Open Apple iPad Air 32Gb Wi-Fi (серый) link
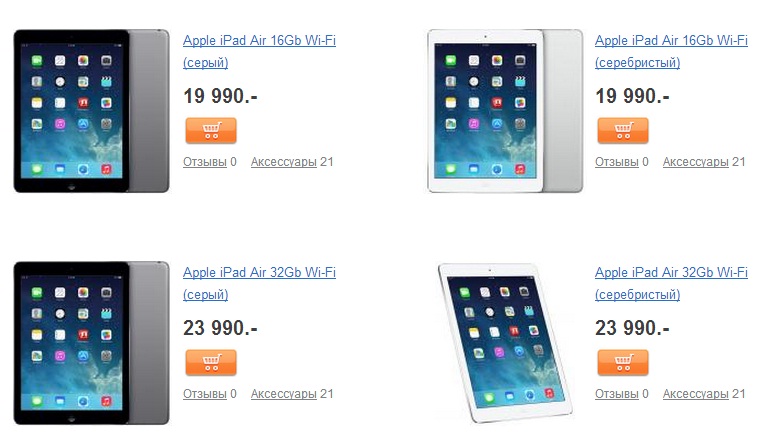Image resolution: width=778 pixels, height=442 pixels. [x=259, y=283]
